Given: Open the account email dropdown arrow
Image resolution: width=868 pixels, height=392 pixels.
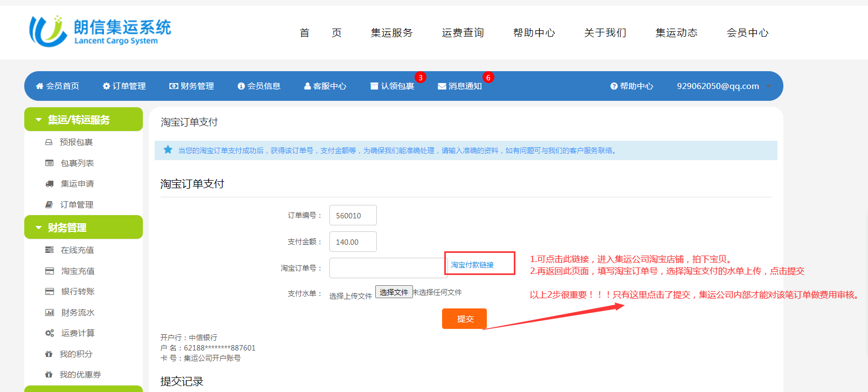Looking at the screenshot, I should (768, 86).
